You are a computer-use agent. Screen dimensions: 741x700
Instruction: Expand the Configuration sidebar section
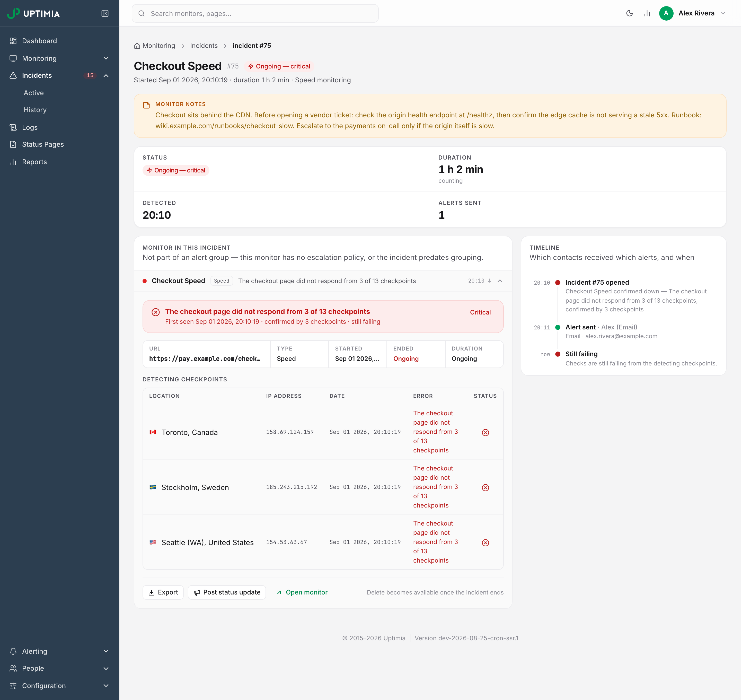coord(60,686)
